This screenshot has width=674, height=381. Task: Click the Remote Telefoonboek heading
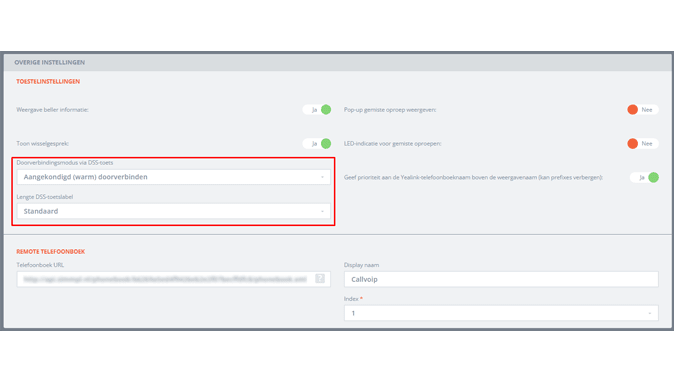point(51,252)
